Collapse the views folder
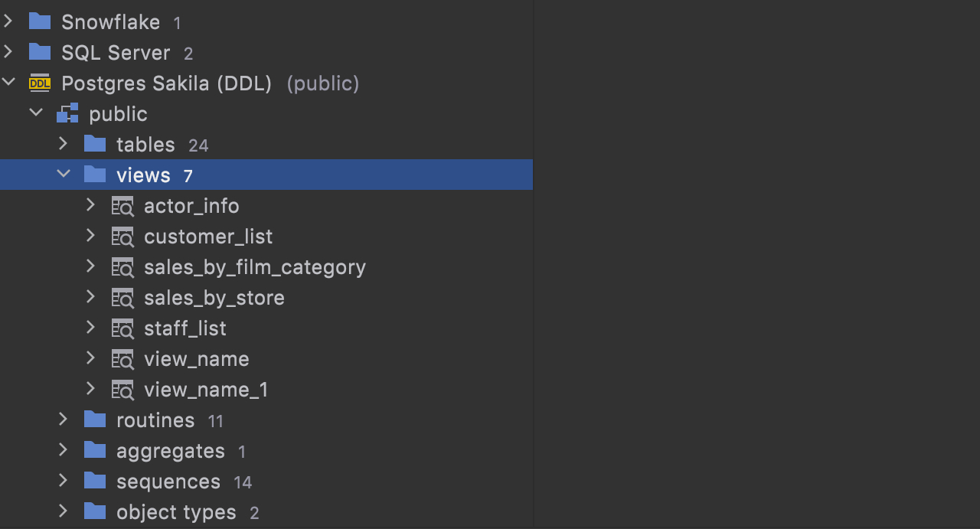 pyautogui.click(x=64, y=175)
